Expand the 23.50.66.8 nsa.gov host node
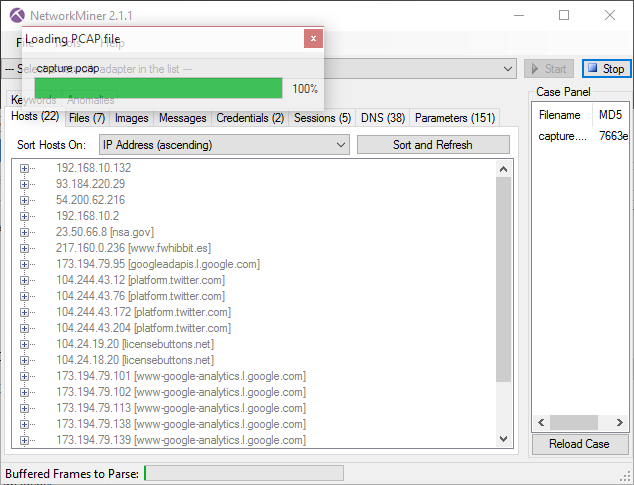The image size is (634, 485). click(24, 232)
